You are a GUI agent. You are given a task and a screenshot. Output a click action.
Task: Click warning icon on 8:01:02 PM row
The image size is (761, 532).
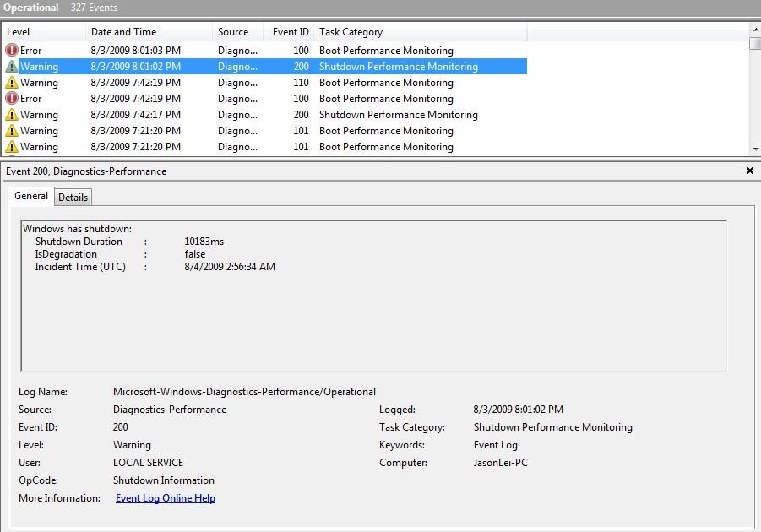point(12,67)
